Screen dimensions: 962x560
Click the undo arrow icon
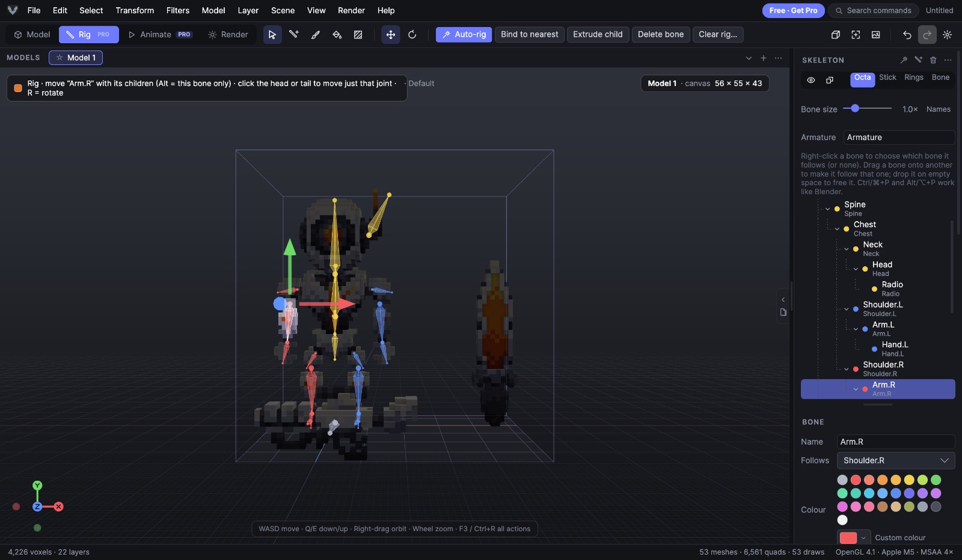(907, 35)
